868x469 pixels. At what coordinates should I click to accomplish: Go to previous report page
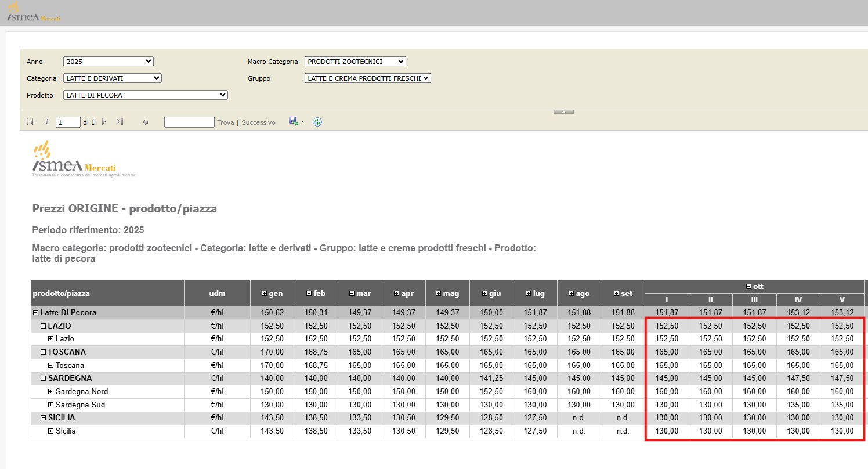(46, 122)
